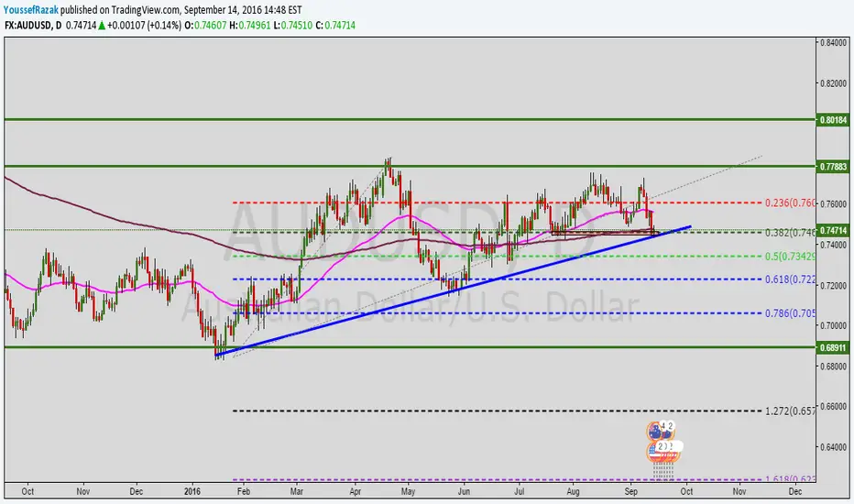Click the Mar label on time axis
The height and width of the screenshot is (504, 854).
click(x=297, y=491)
